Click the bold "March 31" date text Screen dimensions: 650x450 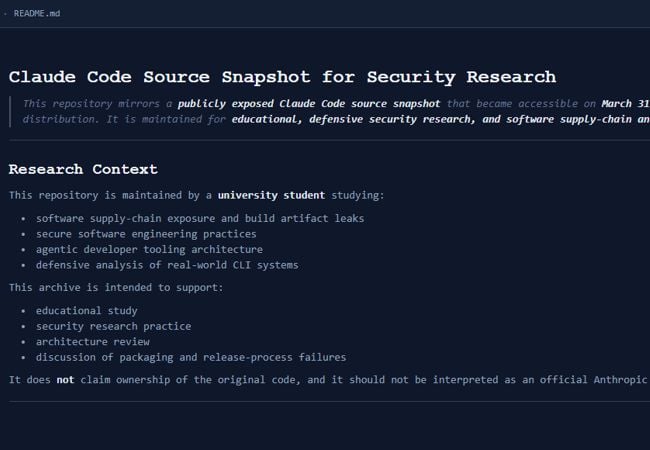point(625,103)
